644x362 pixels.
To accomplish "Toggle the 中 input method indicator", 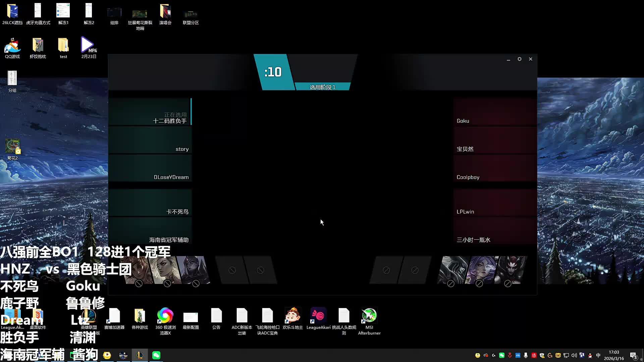I will click(x=598, y=355).
